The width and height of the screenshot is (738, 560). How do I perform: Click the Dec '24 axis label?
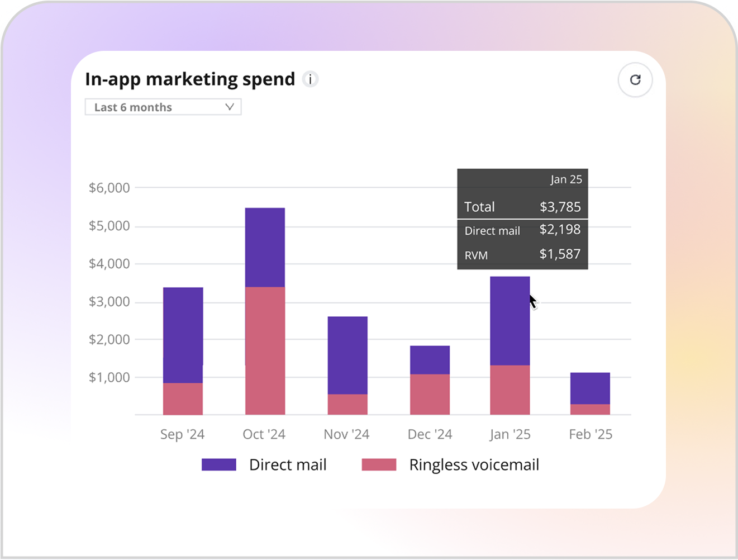pyautogui.click(x=430, y=434)
